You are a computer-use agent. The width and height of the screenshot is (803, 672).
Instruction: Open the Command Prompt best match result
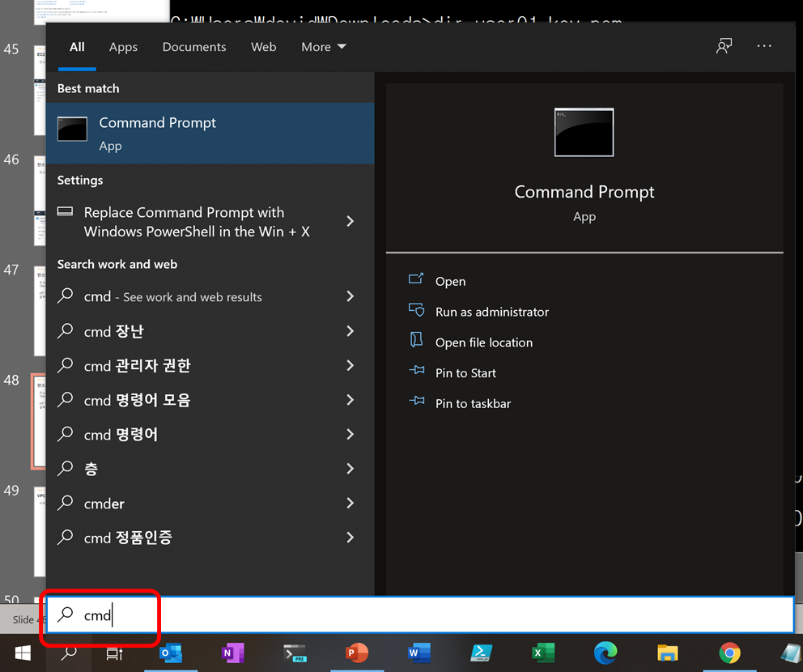[210, 134]
